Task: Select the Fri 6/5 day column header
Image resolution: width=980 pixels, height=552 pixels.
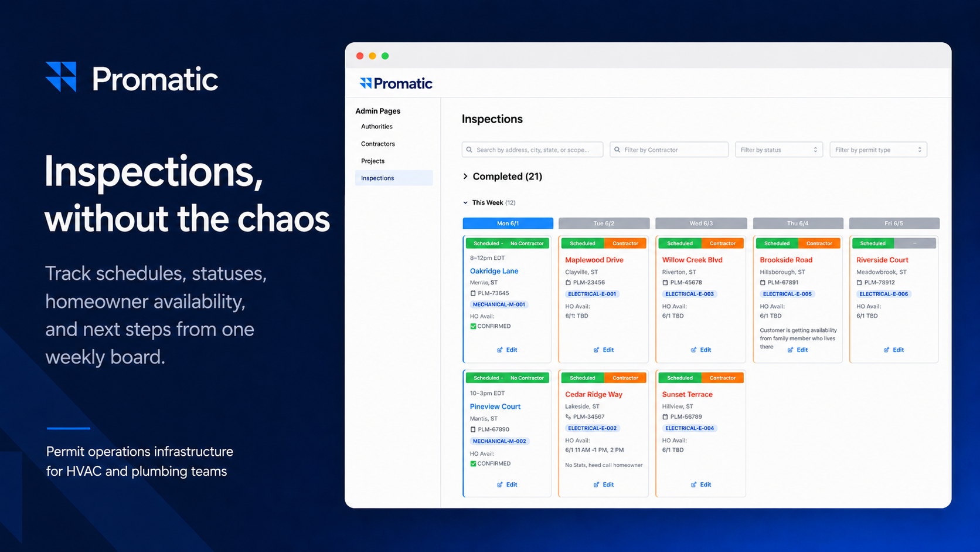Action: [x=894, y=223]
